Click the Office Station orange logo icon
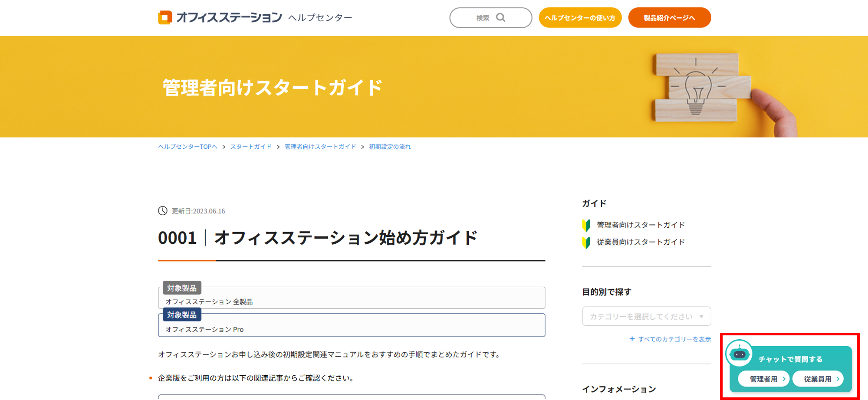 click(x=165, y=18)
